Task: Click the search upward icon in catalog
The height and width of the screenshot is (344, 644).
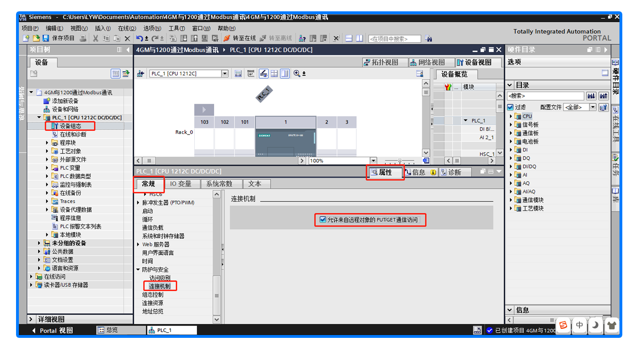Action: pos(603,96)
